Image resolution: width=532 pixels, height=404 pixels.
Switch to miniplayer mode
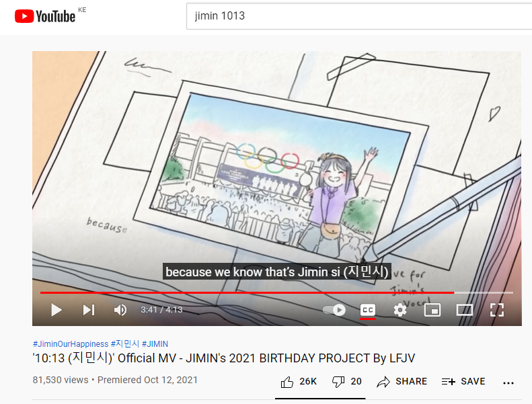coord(432,310)
